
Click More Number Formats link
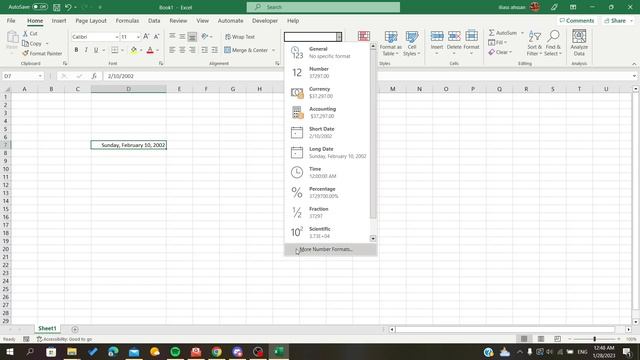click(331, 249)
